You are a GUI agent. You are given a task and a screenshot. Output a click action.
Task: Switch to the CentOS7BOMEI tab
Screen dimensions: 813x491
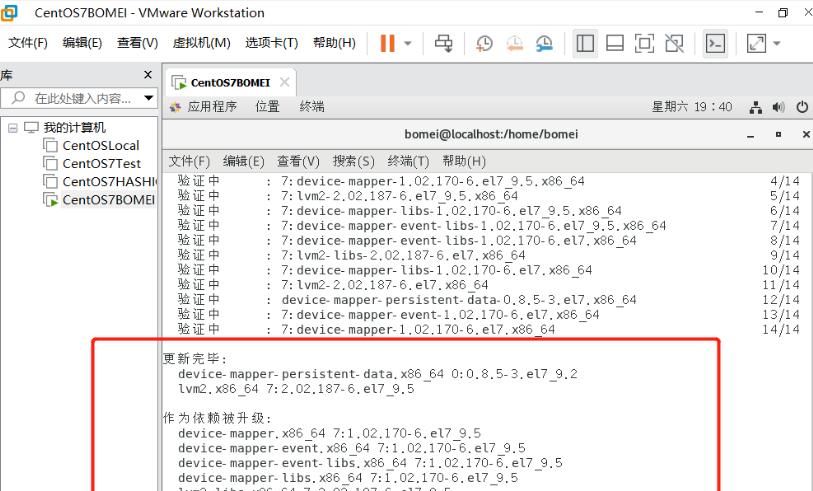[230, 82]
